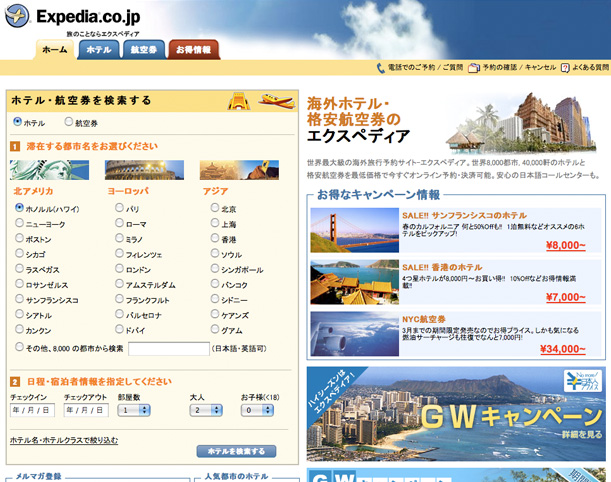Click the Golden Gate Bridge thumbnail

[355, 230]
